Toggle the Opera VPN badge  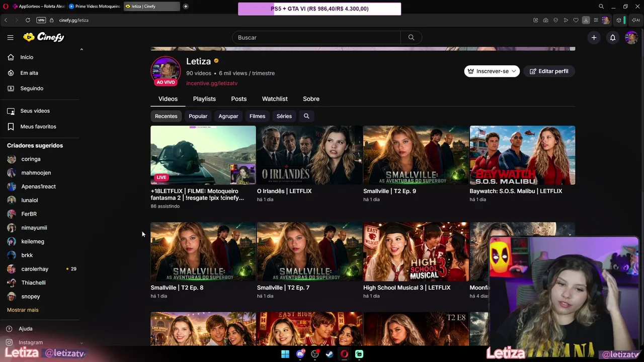point(41,20)
